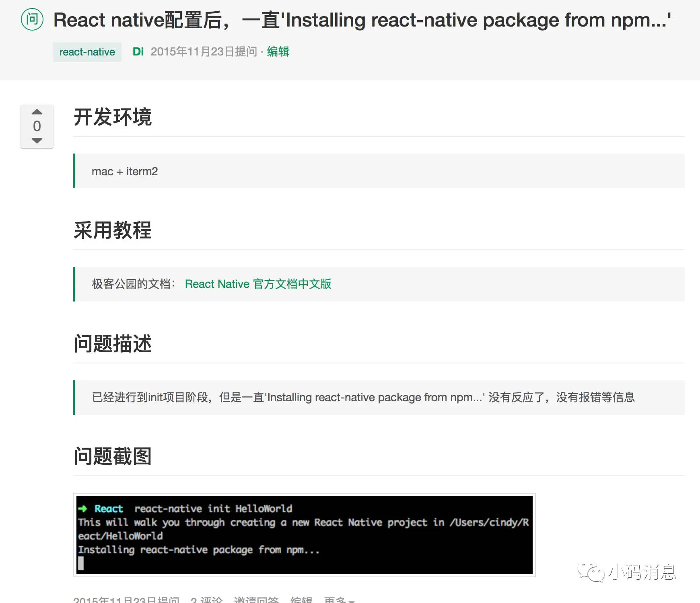Screen dimensions: 700x603
Task: Open React Native 官方文档中文版 link
Action: (x=258, y=284)
